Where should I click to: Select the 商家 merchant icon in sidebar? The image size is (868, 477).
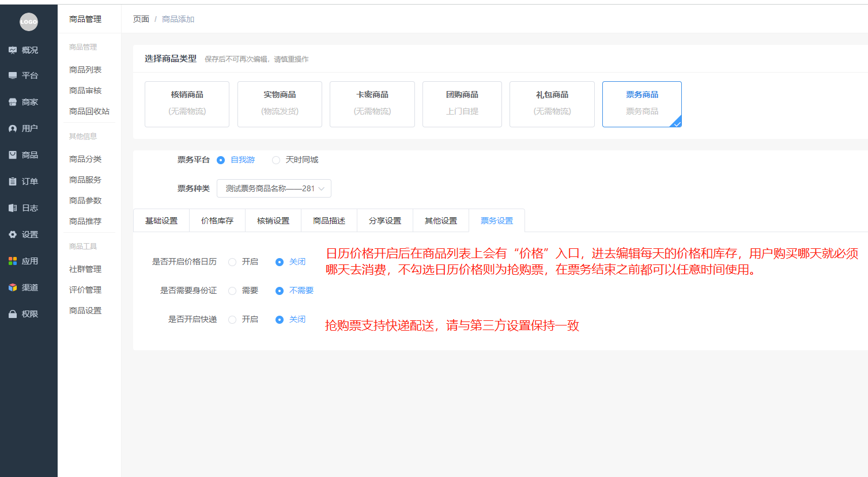tap(13, 102)
